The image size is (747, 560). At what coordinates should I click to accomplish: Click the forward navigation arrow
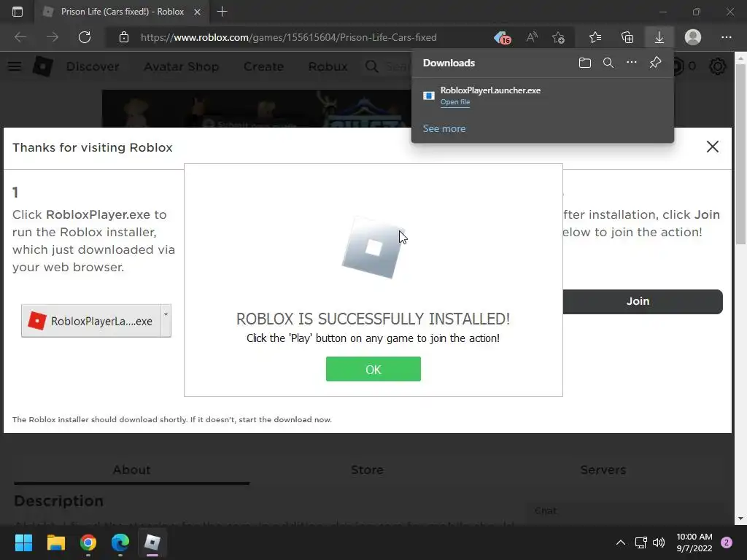pos(53,37)
